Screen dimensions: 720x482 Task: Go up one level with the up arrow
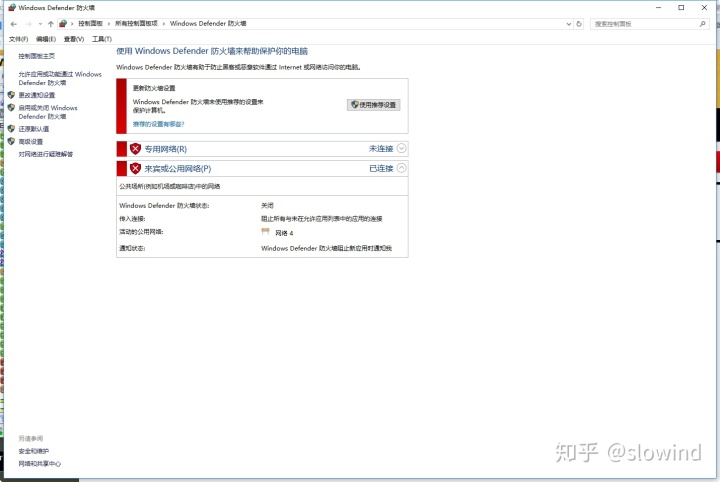tap(51, 24)
